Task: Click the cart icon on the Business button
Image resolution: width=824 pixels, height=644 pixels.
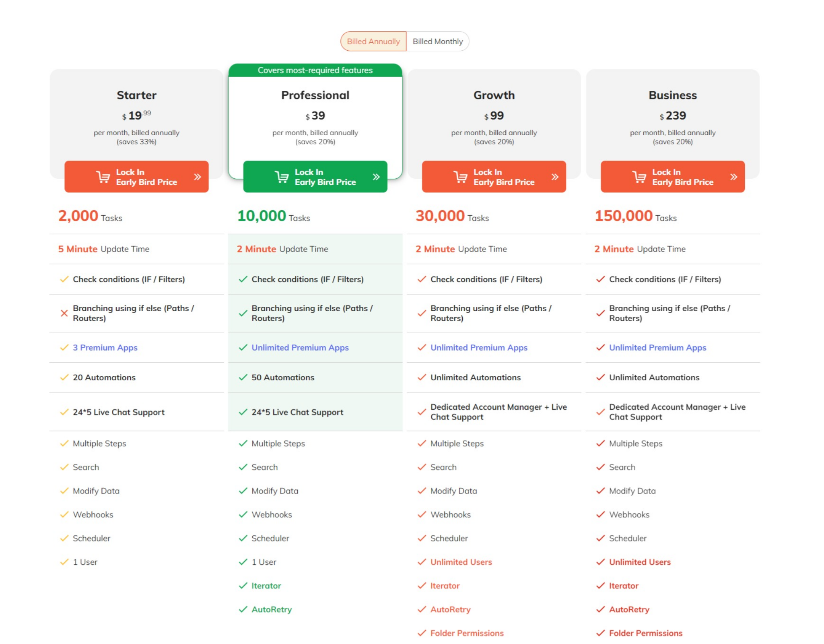Action: (639, 177)
